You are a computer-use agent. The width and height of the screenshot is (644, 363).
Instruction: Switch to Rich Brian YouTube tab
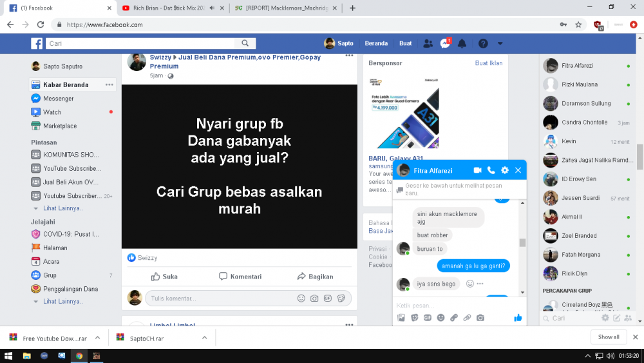click(x=168, y=8)
